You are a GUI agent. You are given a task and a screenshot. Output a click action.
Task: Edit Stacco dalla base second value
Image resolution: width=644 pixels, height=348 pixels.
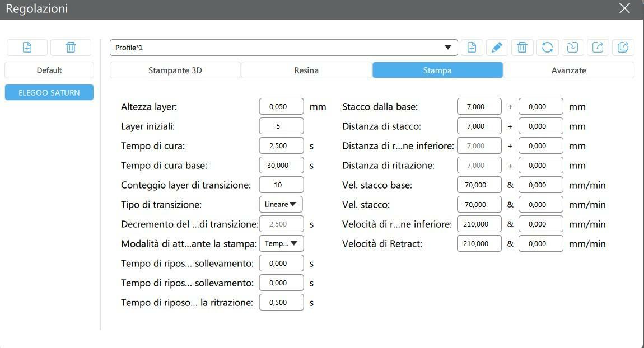pos(540,106)
